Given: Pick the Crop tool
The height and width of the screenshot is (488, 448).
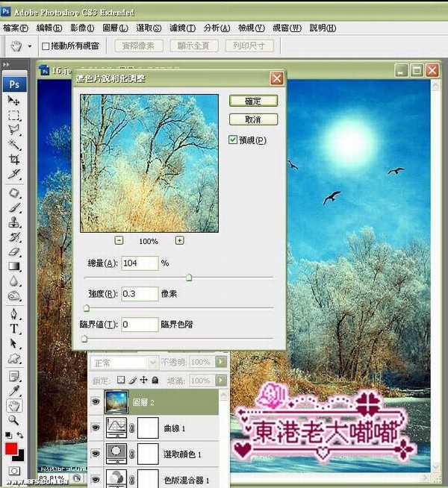Looking at the screenshot, I should click(13, 159).
